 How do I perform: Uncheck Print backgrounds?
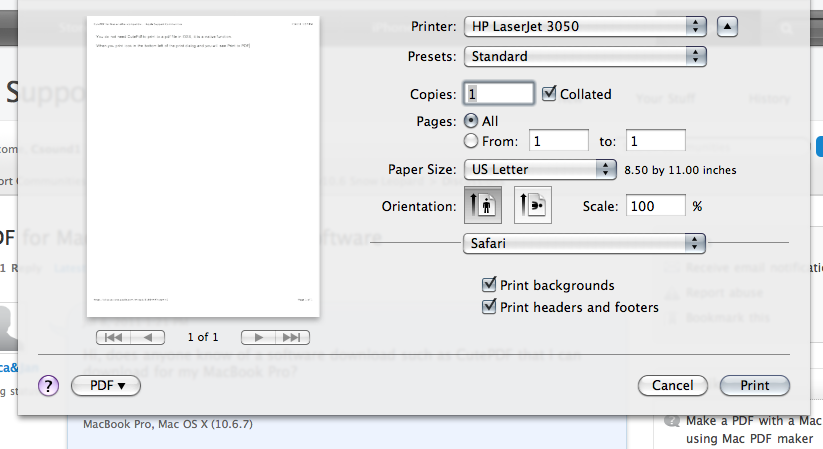pyautogui.click(x=489, y=285)
